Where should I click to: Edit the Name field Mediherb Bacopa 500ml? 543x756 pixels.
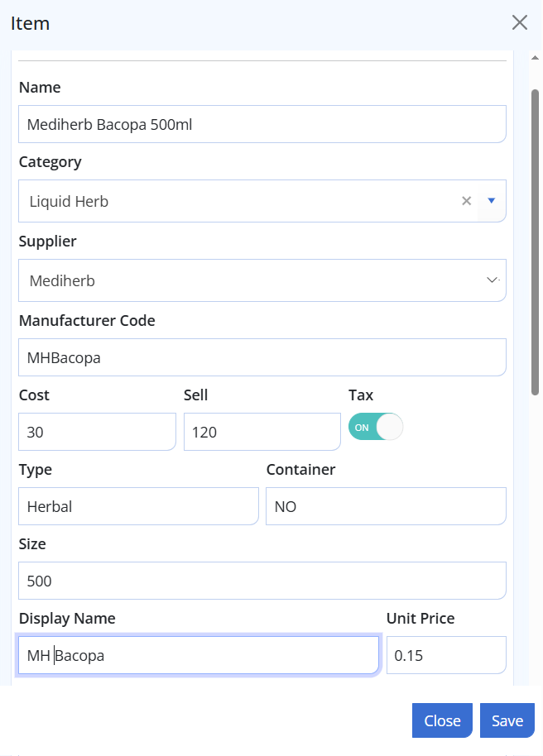point(262,124)
